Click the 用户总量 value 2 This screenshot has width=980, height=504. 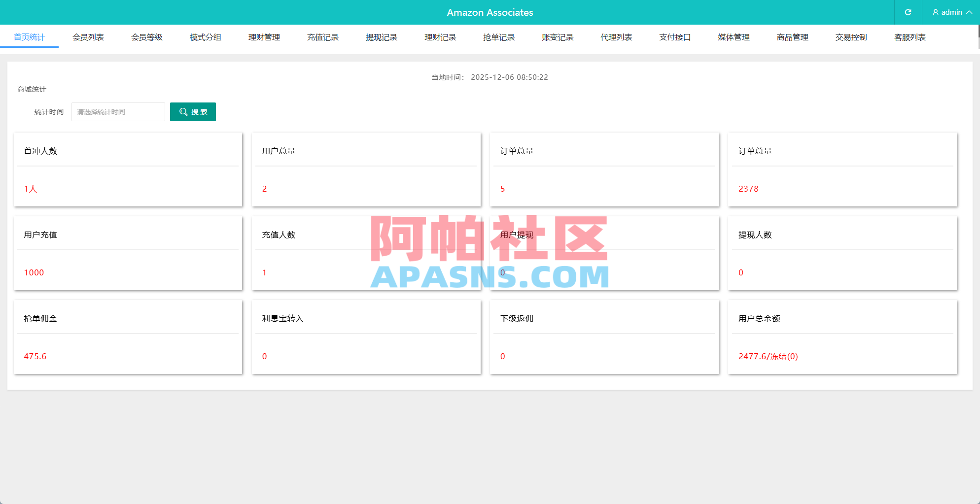[x=265, y=189]
